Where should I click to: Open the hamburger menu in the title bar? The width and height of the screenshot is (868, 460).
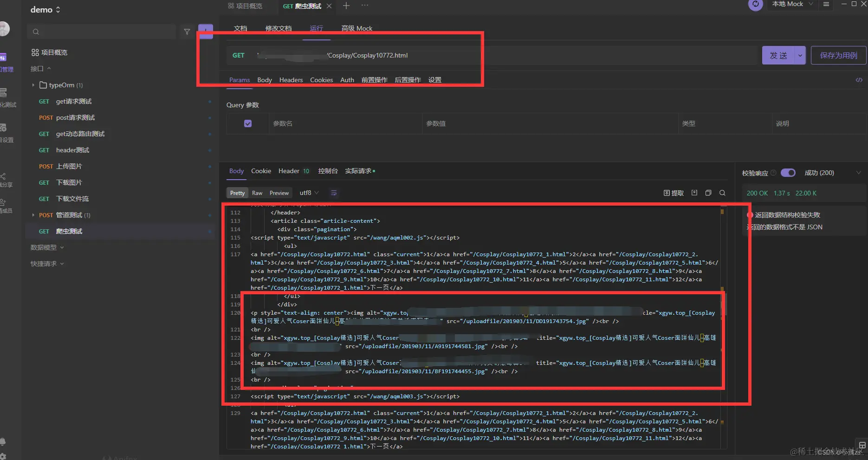pos(826,4)
